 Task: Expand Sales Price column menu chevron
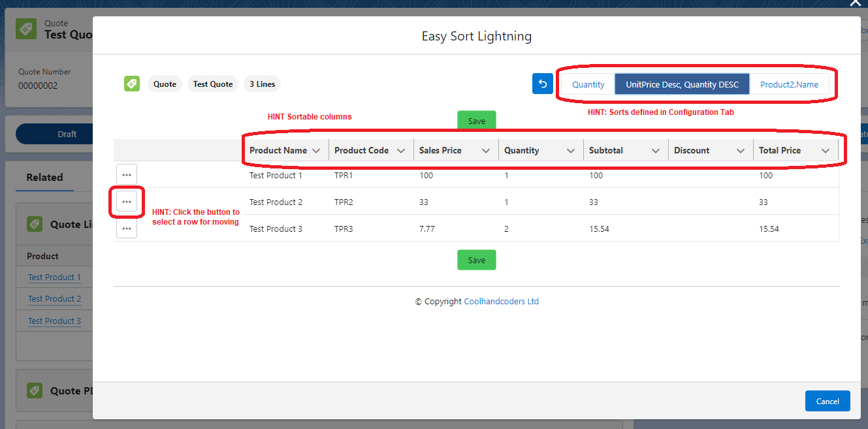tap(486, 151)
